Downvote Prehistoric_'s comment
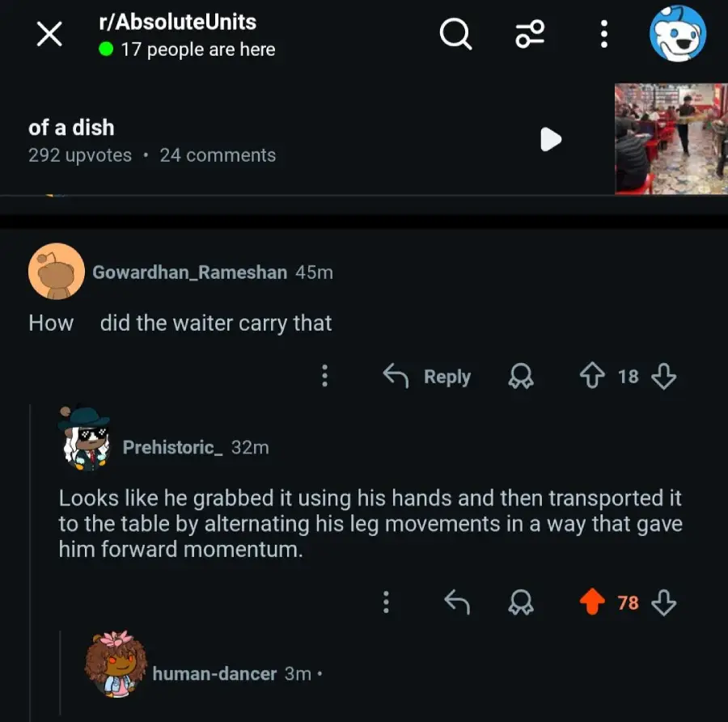The image size is (728, 722). coord(663,602)
